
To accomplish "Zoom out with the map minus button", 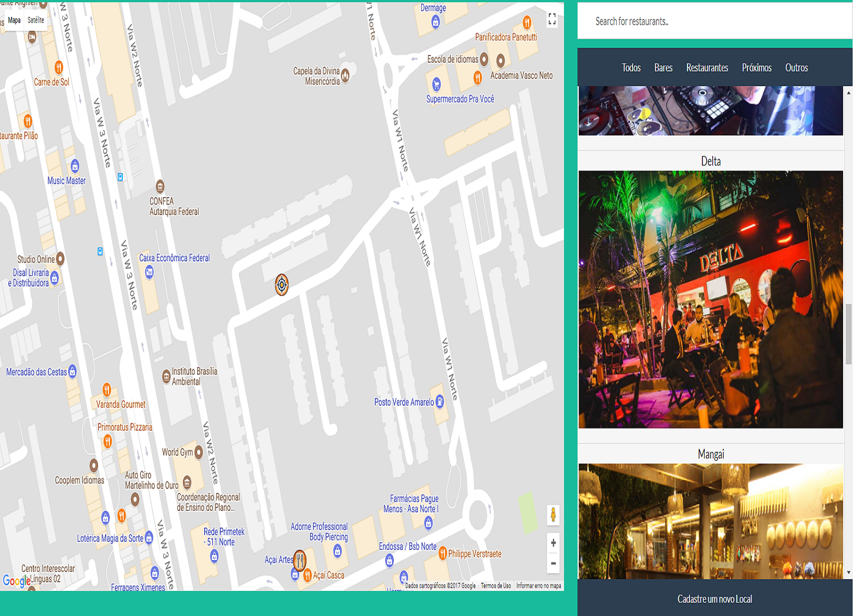I will pos(553,563).
